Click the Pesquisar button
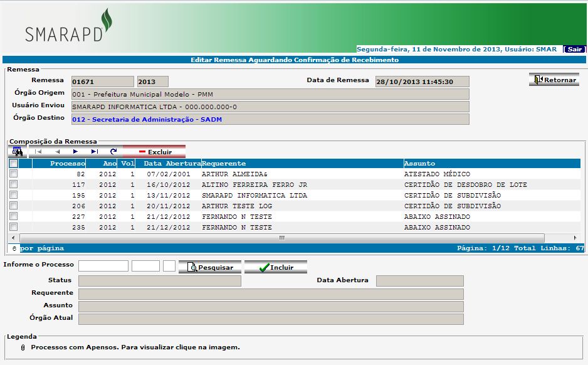The height and width of the screenshot is (365, 588). pyautogui.click(x=210, y=267)
